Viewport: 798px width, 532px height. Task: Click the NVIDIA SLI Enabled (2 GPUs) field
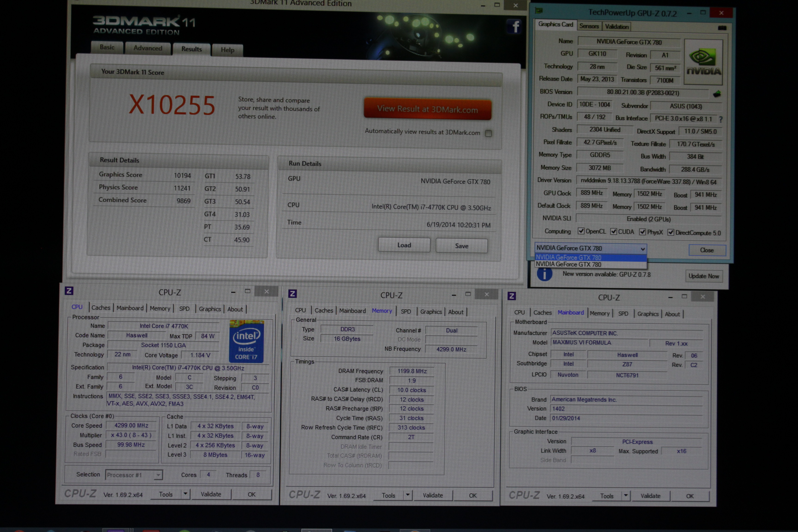[649, 219]
